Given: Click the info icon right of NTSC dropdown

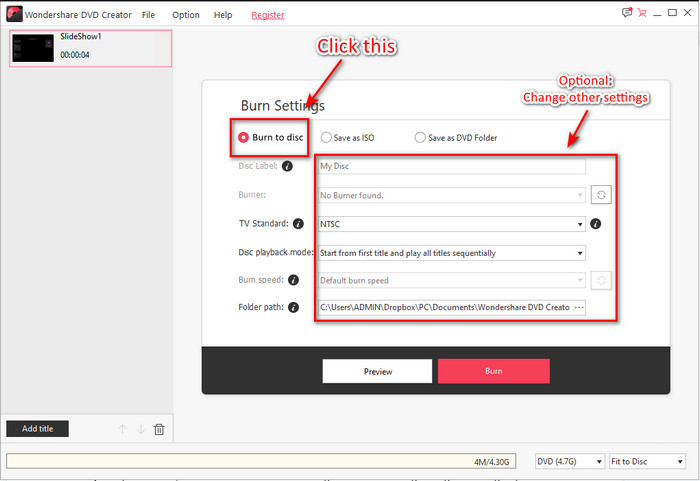Looking at the screenshot, I should click(x=596, y=224).
